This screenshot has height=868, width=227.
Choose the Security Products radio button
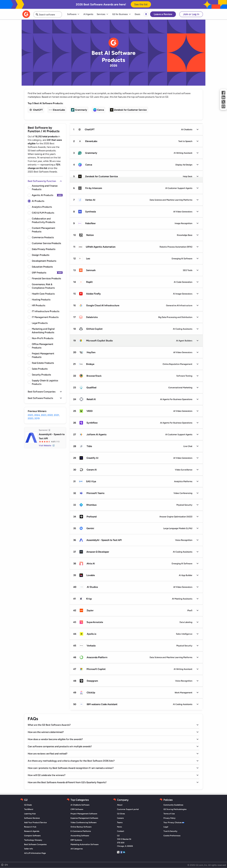click(29, 375)
